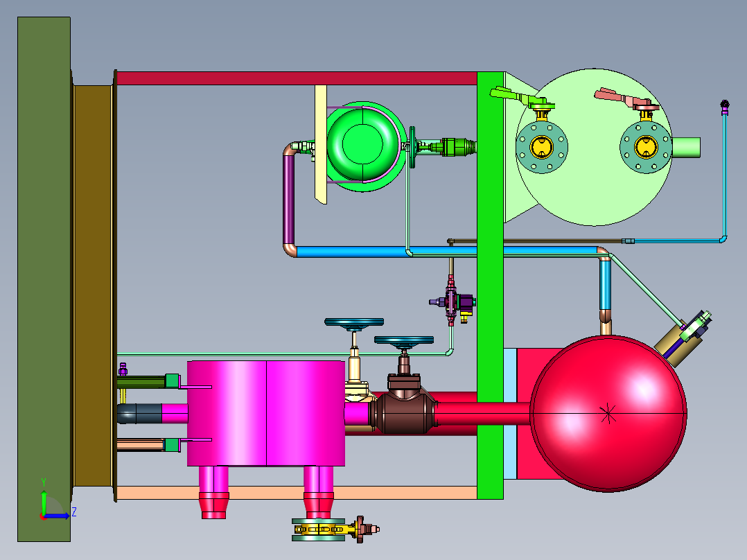Select the cyan vertical tube at far right
The height and width of the screenshot is (560, 747).
(725, 175)
